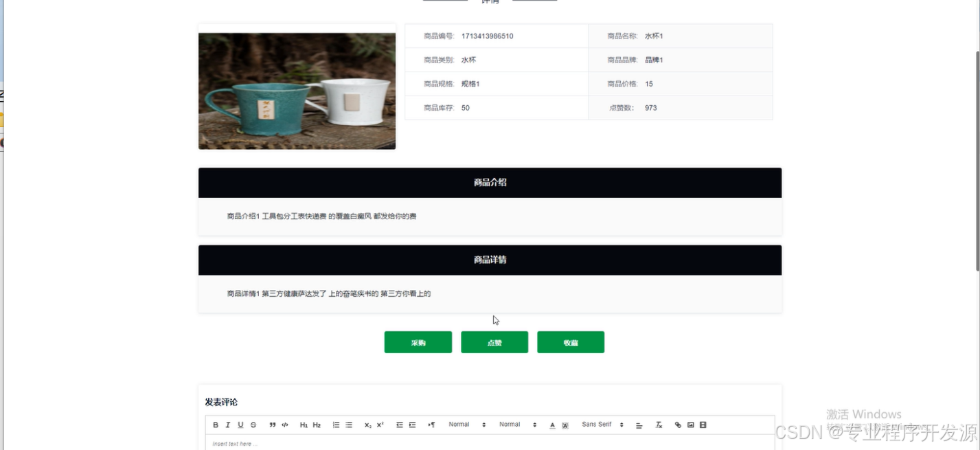980x450 pixels.
Task: Select the likes count 973
Action: click(651, 108)
